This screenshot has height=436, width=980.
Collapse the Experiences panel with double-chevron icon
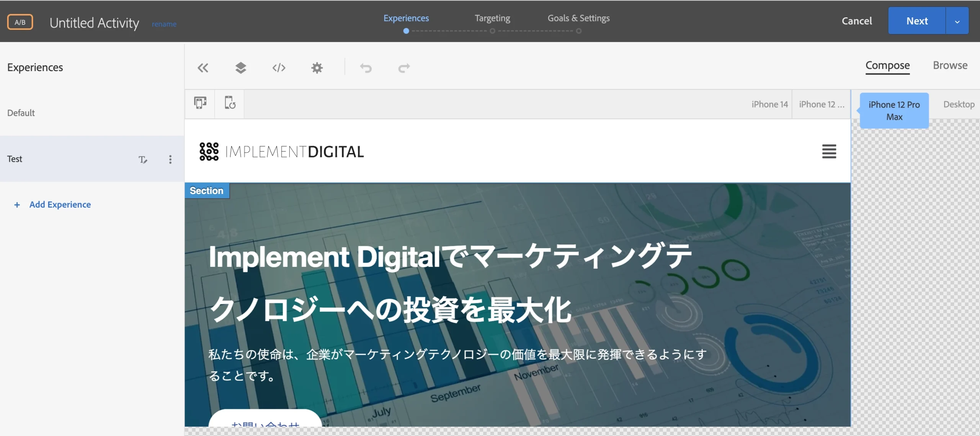pos(203,68)
